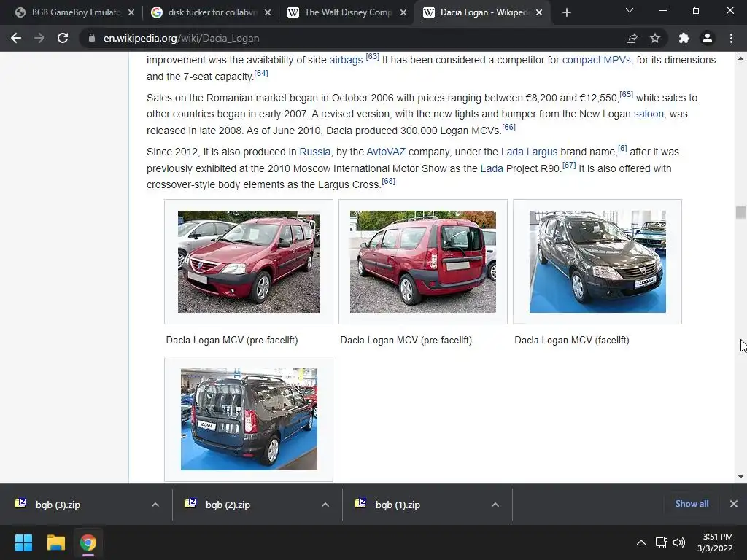Share this page icon in address bar
The image size is (747, 560).
[632, 38]
